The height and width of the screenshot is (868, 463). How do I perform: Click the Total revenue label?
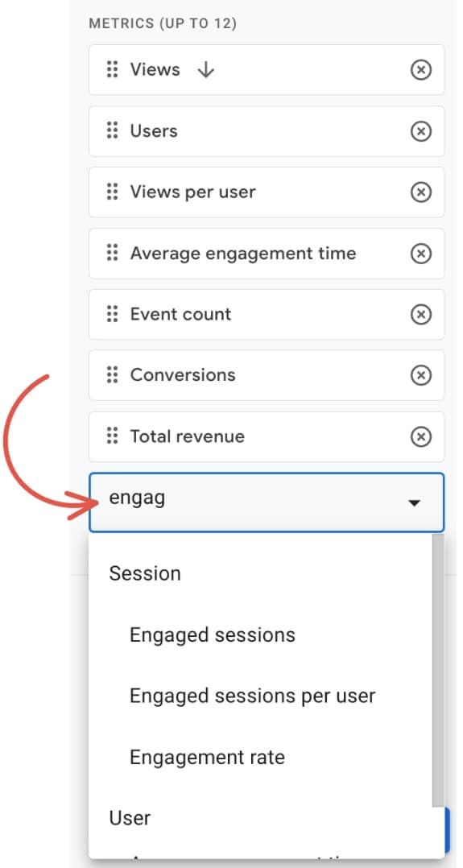point(187,436)
